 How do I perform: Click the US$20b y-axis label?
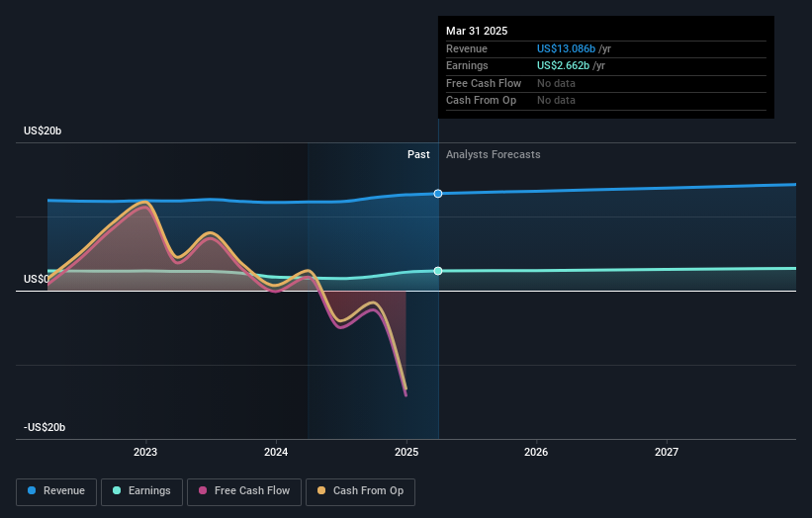(43, 130)
